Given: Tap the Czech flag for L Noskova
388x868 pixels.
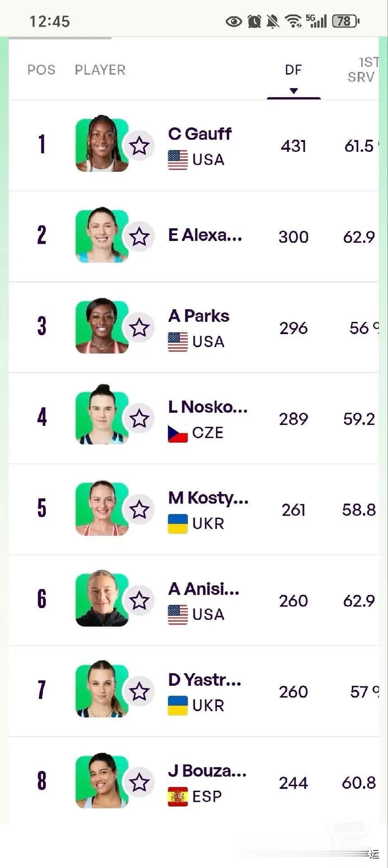Looking at the screenshot, I should (178, 433).
